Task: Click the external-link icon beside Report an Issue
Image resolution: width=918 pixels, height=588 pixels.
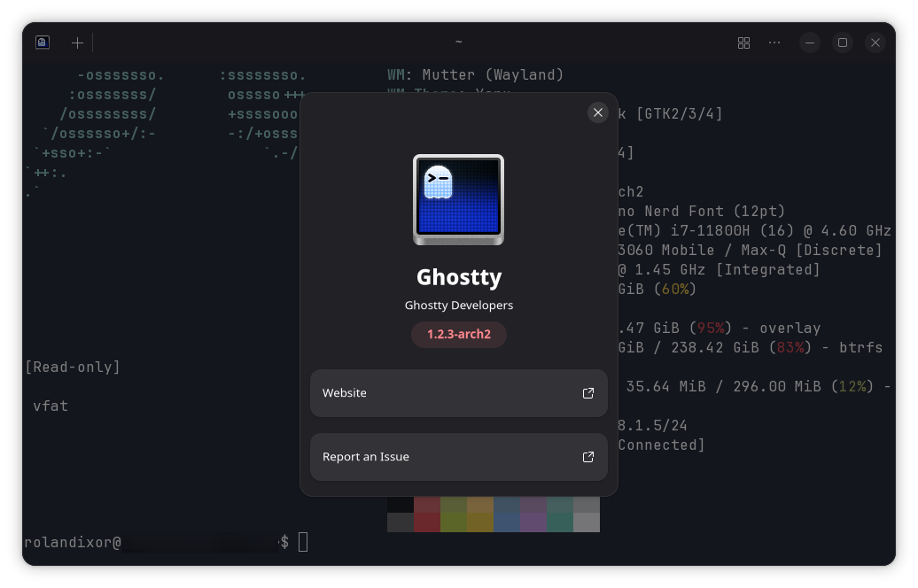Action: coord(587,457)
